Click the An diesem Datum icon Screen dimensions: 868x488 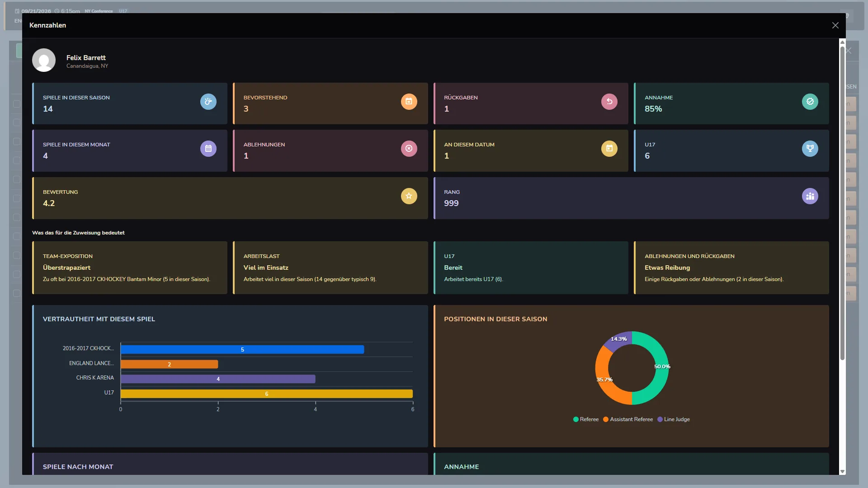[609, 149]
